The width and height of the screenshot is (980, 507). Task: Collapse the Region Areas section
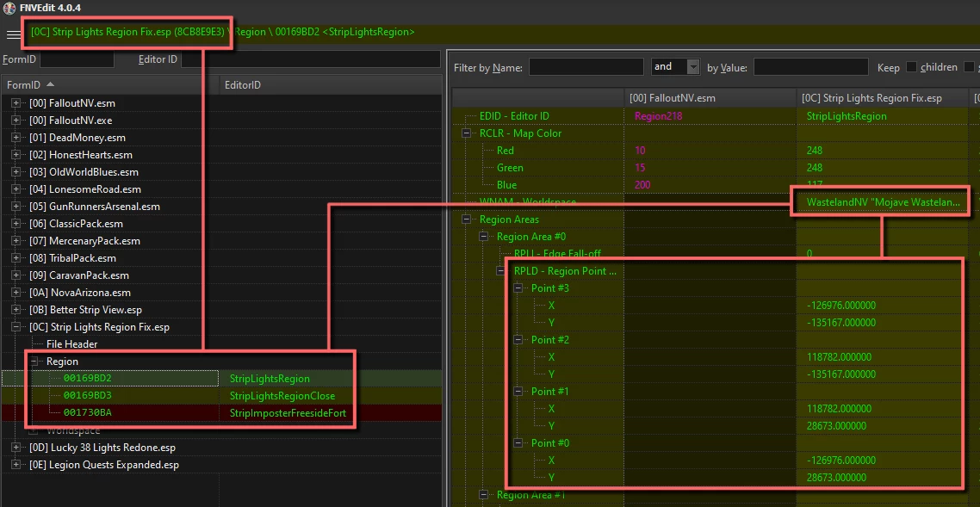[x=466, y=219]
